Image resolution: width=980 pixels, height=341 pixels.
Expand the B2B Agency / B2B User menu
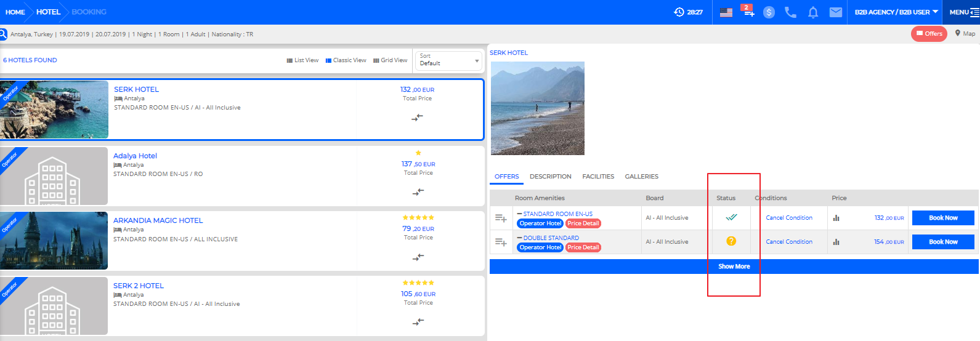896,12
